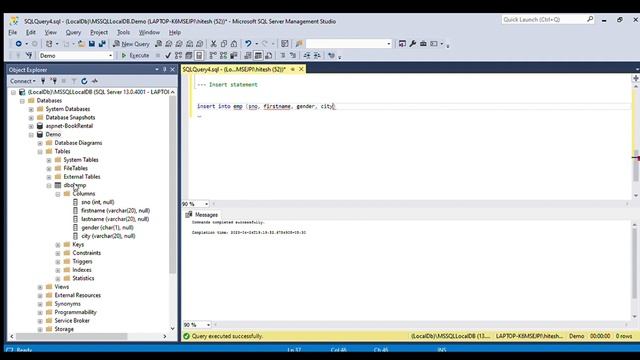The height and width of the screenshot is (360, 640).
Task: Click Disconnect plug icon in Object Explorer
Action: click(53, 81)
